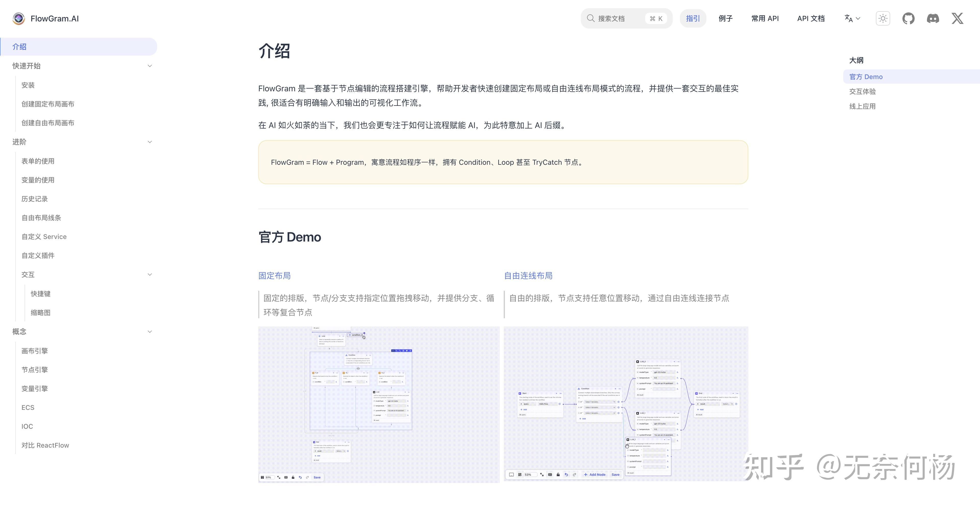This screenshot has width=980, height=506.
Task: Toggle the light/dark theme sun icon
Action: click(883, 18)
